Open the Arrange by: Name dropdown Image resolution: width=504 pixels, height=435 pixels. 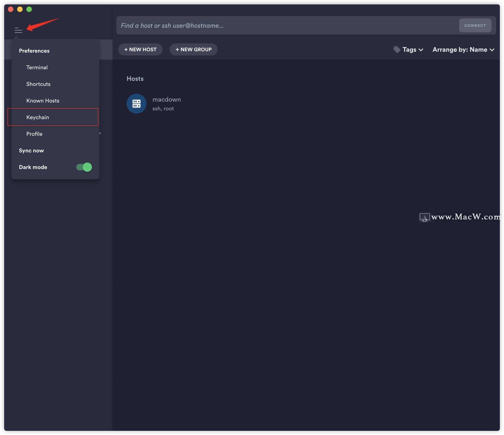463,50
